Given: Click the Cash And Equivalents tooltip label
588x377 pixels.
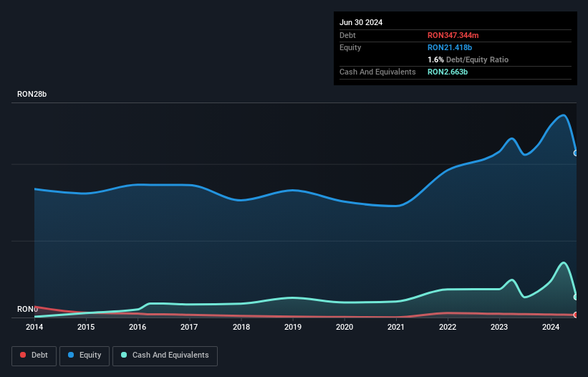Looking at the screenshot, I should (377, 72).
